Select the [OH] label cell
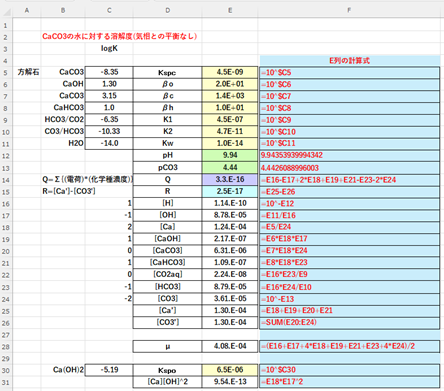The width and height of the screenshot is (444, 391). click(x=167, y=215)
